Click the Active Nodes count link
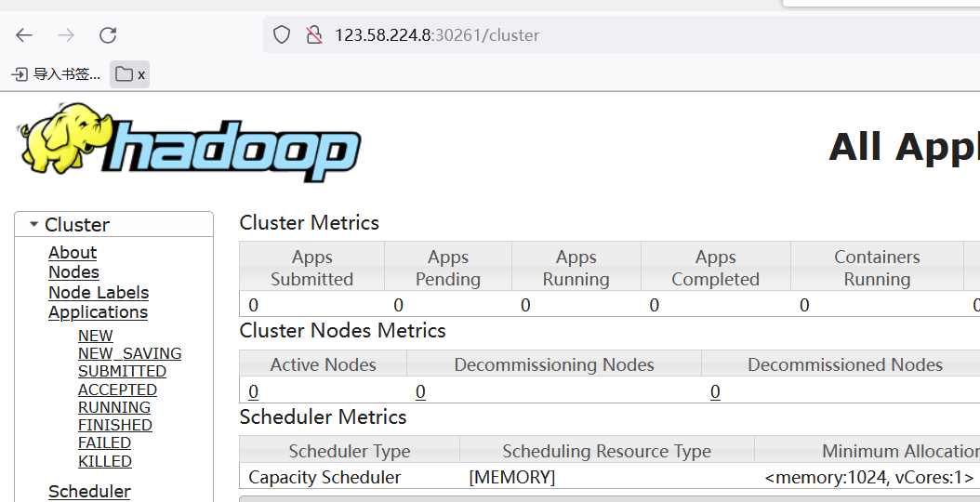This screenshot has height=502, width=980. tap(253, 392)
